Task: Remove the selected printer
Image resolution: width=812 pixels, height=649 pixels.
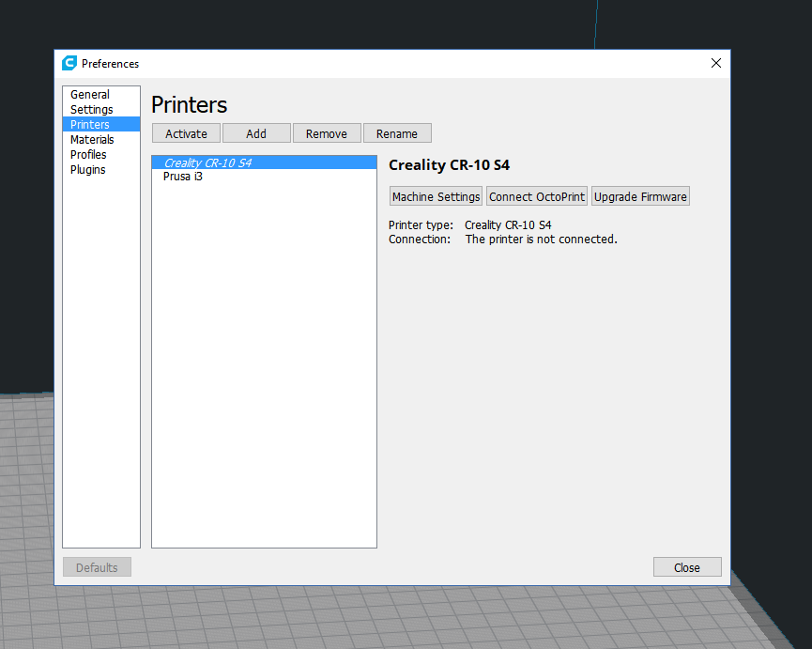Action: [x=327, y=133]
